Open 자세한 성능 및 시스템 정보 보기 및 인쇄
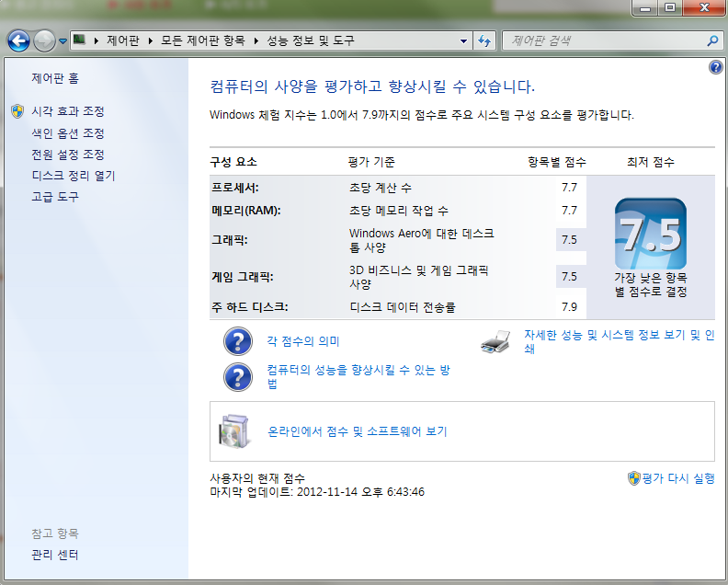This screenshot has height=585, width=728. (x=620, y=341)
